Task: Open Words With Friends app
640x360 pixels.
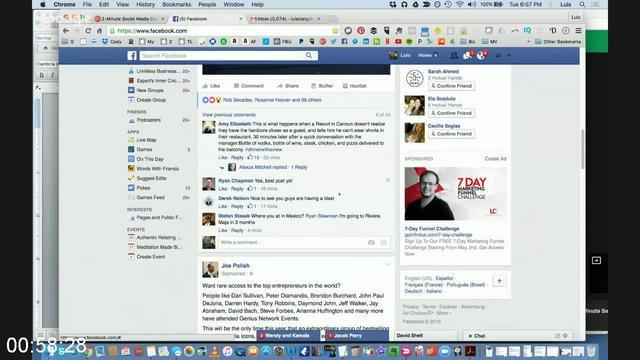Action: [158, 169]
